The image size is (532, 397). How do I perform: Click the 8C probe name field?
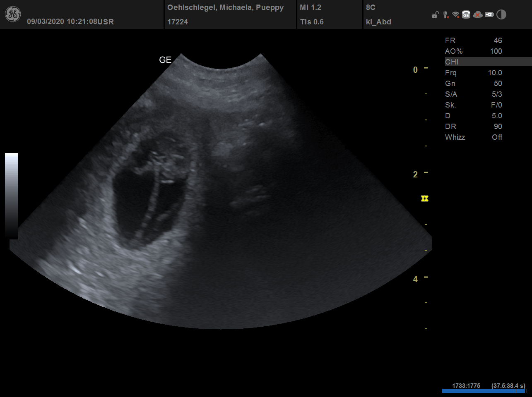371,7
